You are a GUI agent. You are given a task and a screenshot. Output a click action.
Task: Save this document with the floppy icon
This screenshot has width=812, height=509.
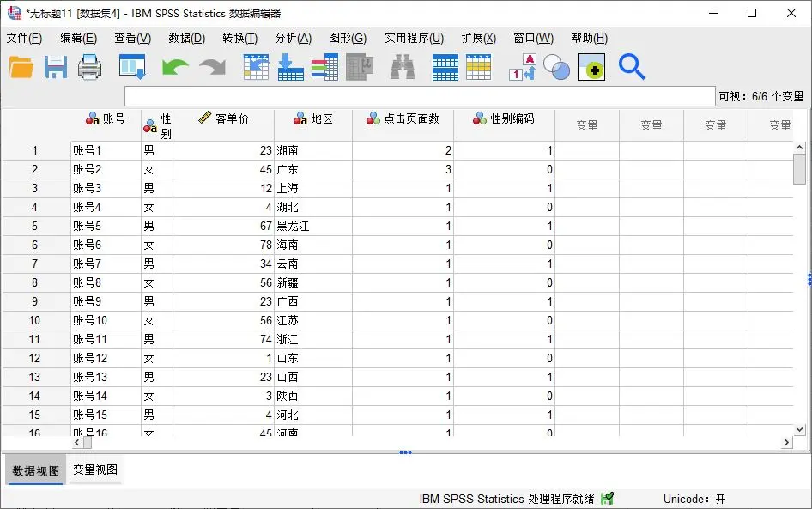56,67
